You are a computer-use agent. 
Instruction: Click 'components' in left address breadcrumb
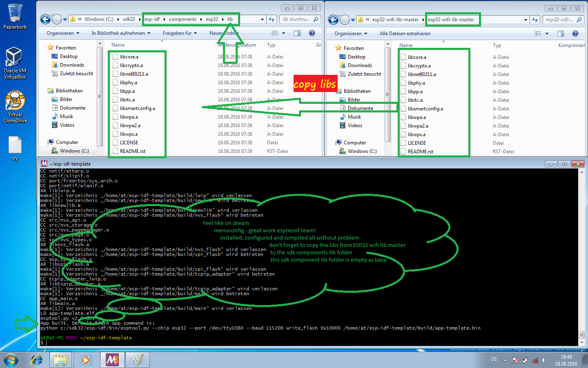pyautogui.click(x=183, y=19)
